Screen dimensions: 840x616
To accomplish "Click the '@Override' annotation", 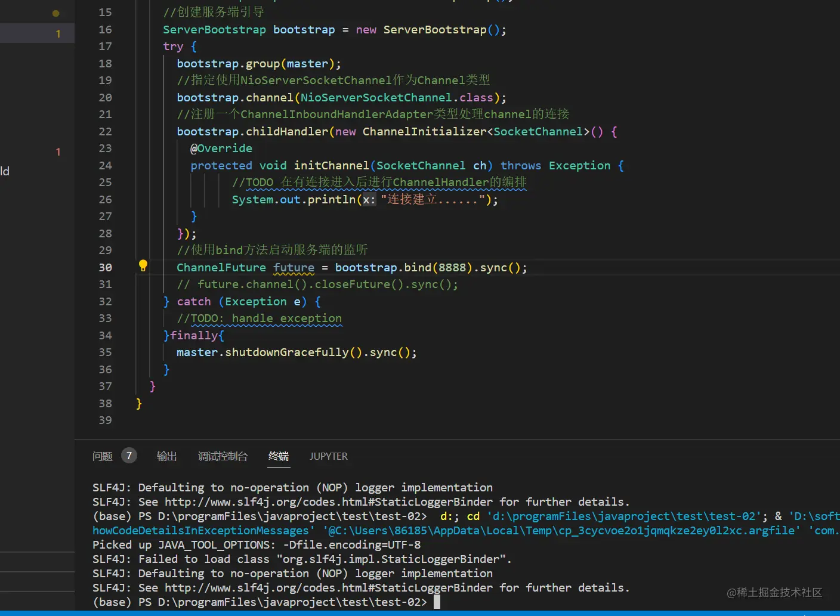I will click(221, 148).
